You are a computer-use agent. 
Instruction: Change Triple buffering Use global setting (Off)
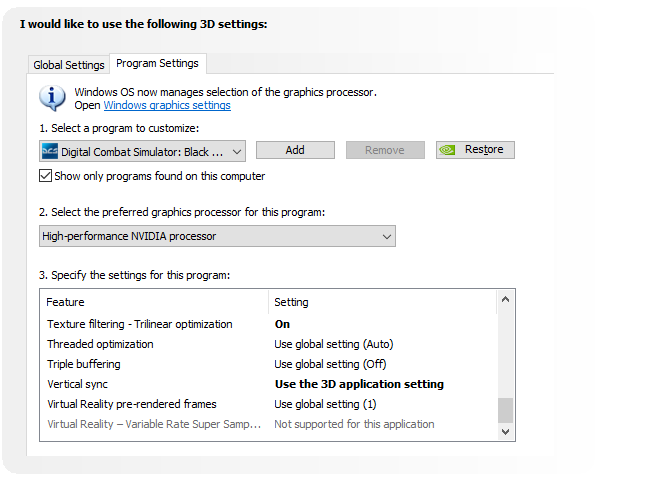[330, 364]
